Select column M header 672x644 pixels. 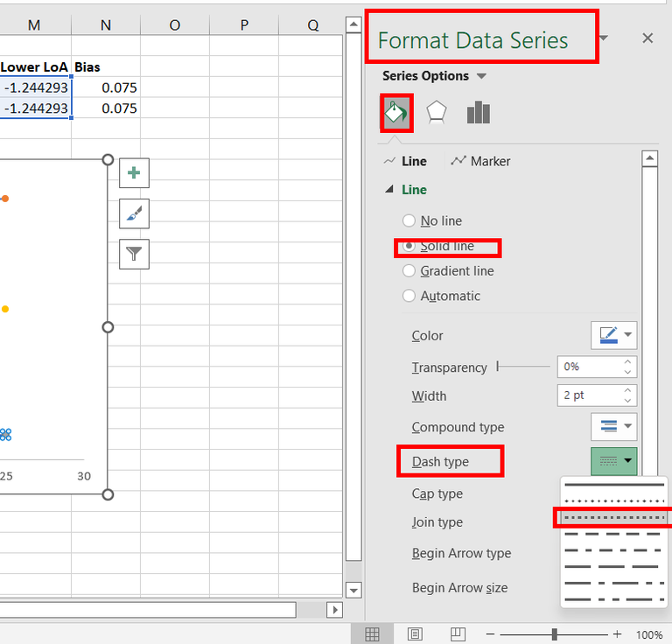pyautogui.click(x=34, y=25)
